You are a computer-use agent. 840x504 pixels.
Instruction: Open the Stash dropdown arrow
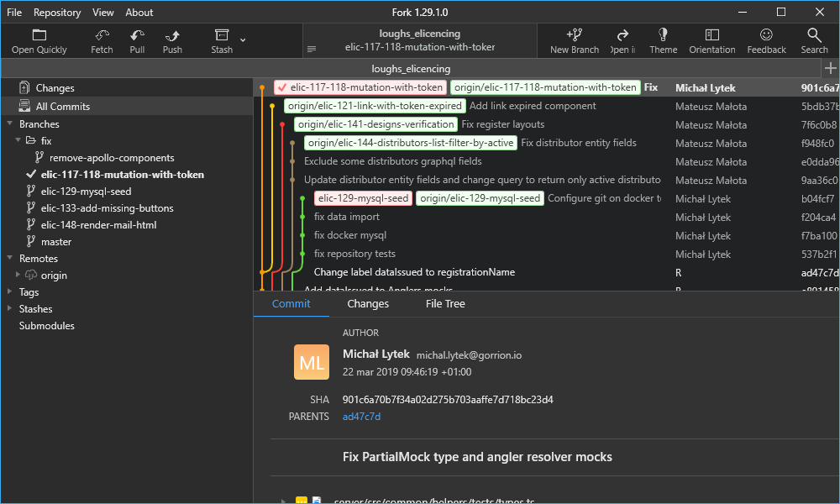[241, 40]
